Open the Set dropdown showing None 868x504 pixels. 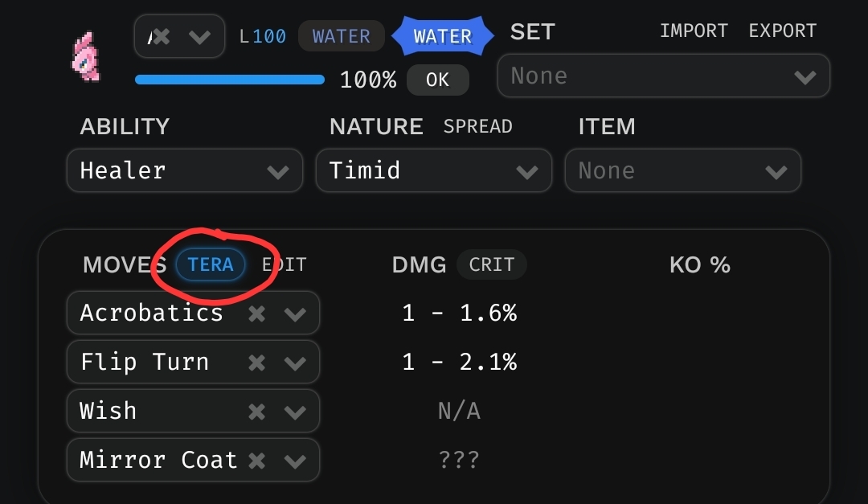(x=663, y=76)
